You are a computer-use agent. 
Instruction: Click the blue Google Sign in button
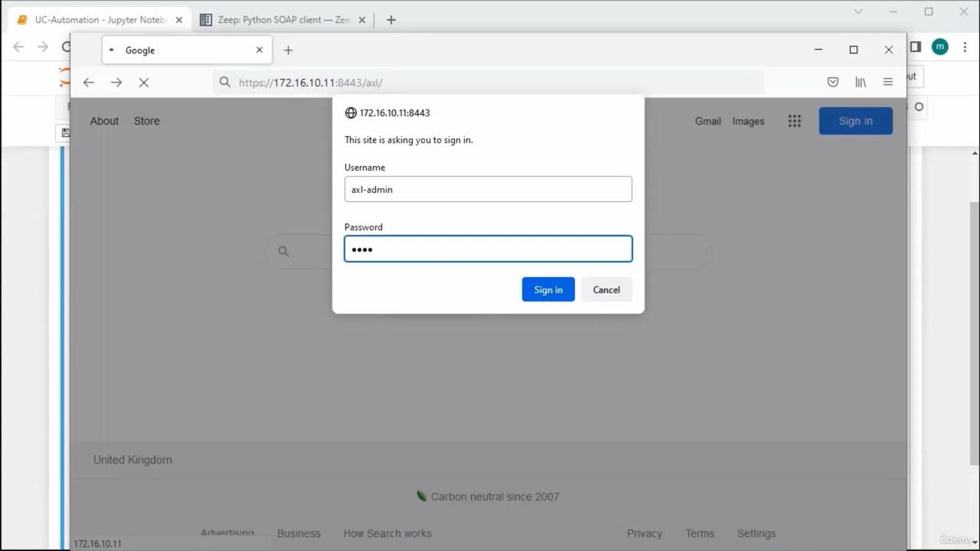pos(855,121)
